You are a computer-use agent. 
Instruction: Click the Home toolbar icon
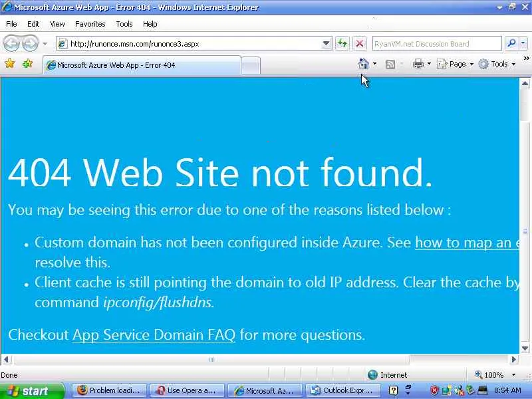[363, 64]
